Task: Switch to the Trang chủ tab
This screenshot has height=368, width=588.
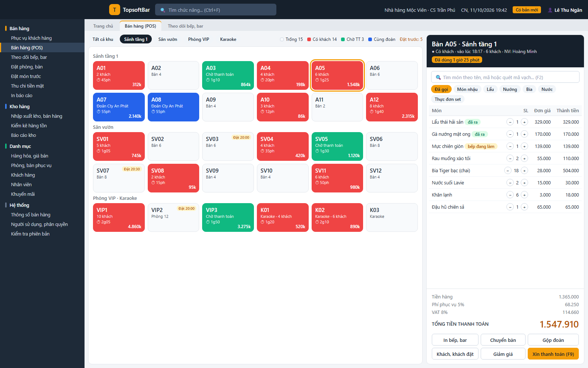Action: pyautogui.click(x=103, y=26)
